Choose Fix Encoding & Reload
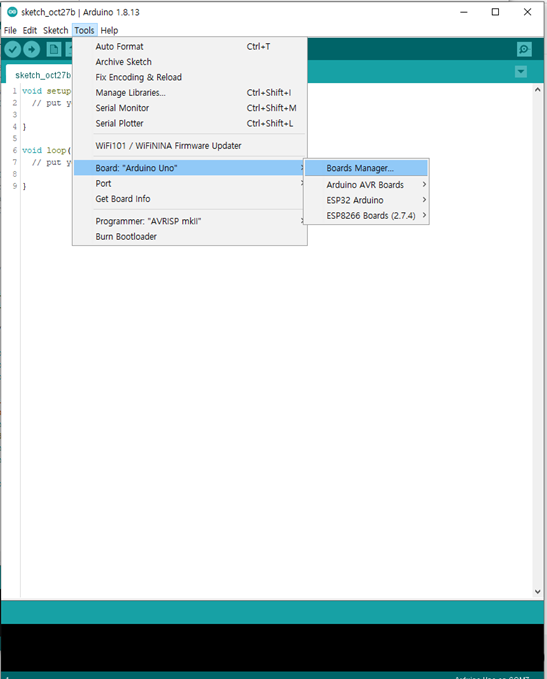This screenshot has height=679, width=547. 190,77
